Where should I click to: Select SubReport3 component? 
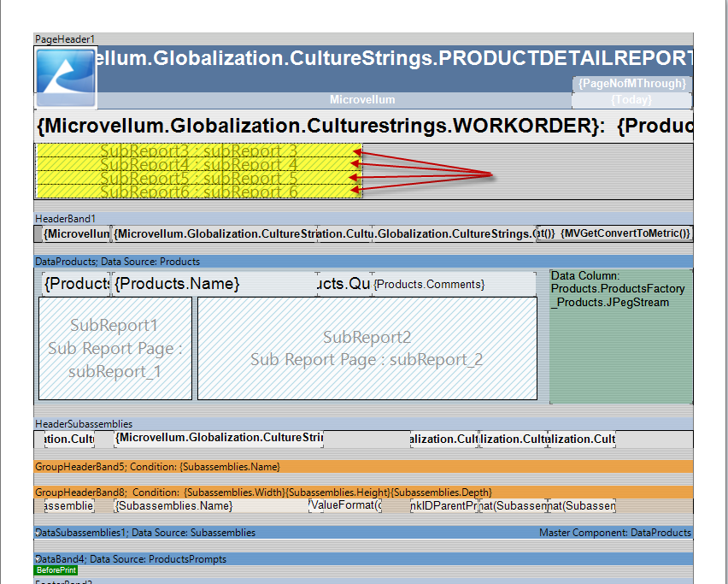click(x=199, y=150)
